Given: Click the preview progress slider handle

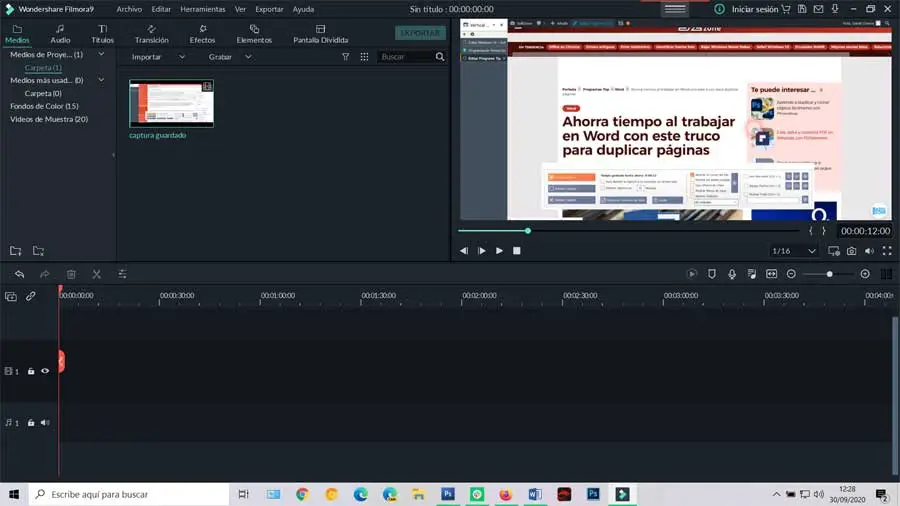Looking at the screenshot, I should coord(527,231).
